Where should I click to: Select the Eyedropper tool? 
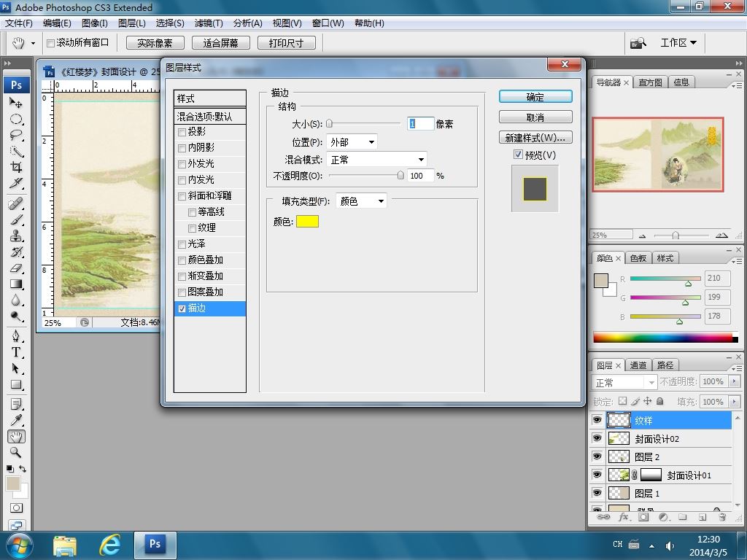(16, 421)
